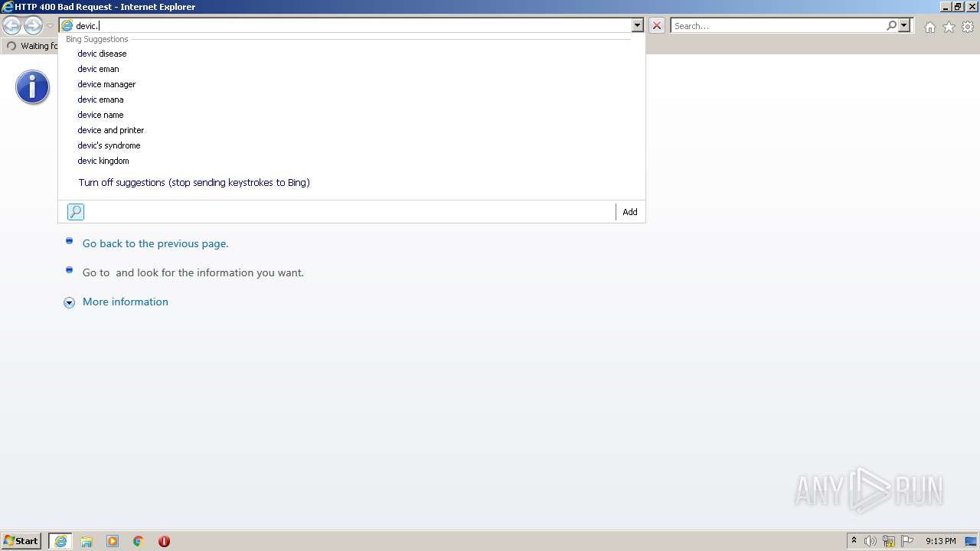Choose suggestion 'device manager'
Image resolution: width=980 pixels, height=551 pixels.
(106, 84)
